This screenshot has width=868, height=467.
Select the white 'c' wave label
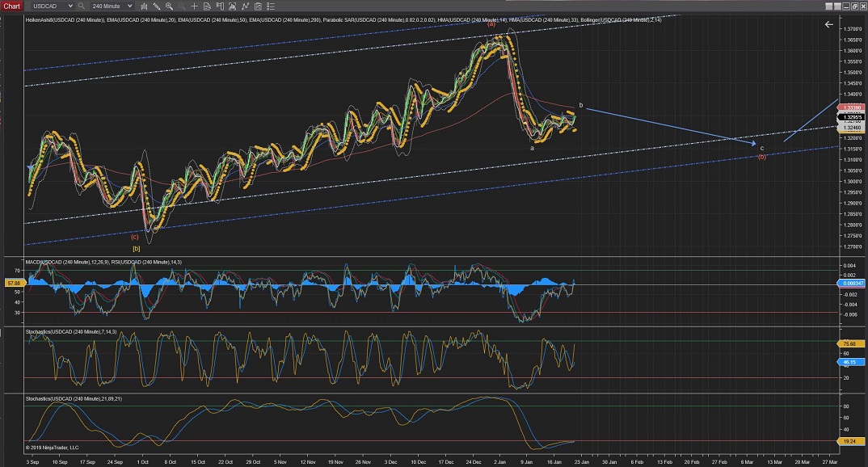pos(761,149)
